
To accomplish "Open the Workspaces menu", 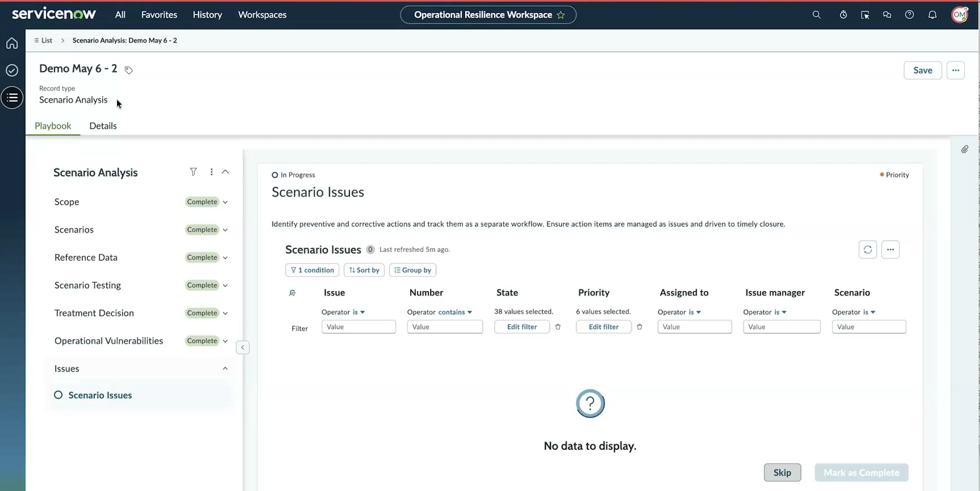I will 262,15.
